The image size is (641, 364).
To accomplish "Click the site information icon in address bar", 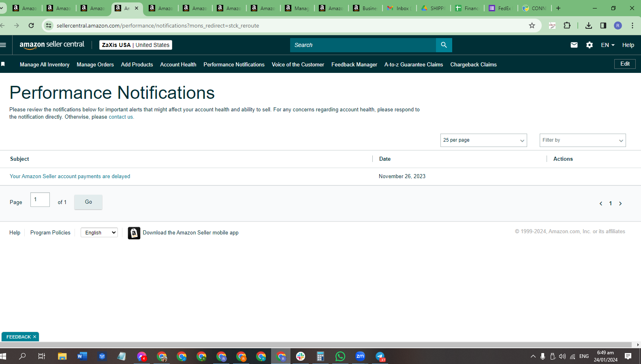I will coord(49,26).
